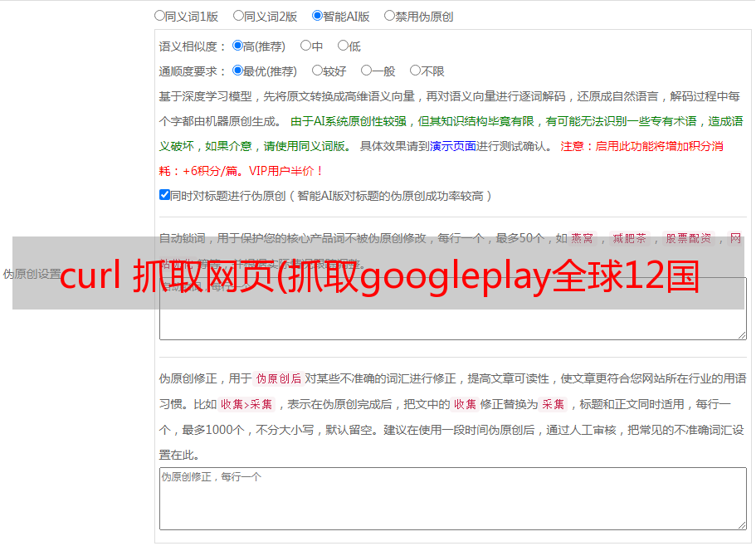Click the 伪原创设置 section label

[x=32, y=275]
